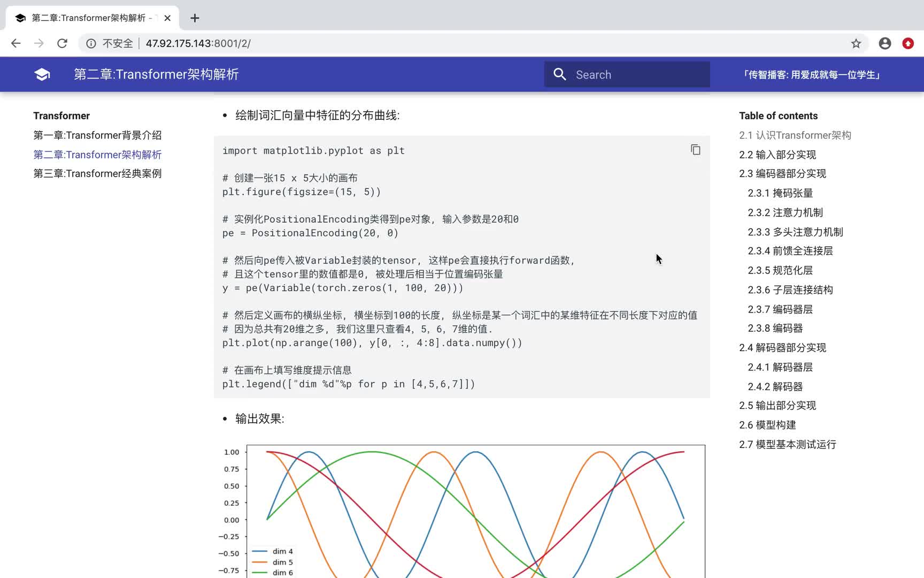Jump to 2.3.3 多头注意力机制

[x=796, y=232]
